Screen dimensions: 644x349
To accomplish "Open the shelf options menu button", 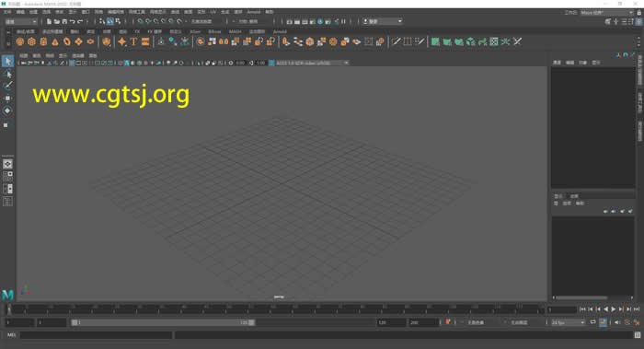I will coord(8,42).
